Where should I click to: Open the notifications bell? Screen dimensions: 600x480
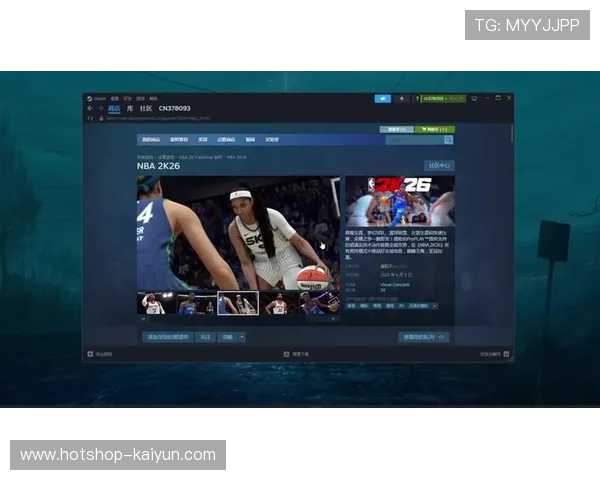coord(402,98)
